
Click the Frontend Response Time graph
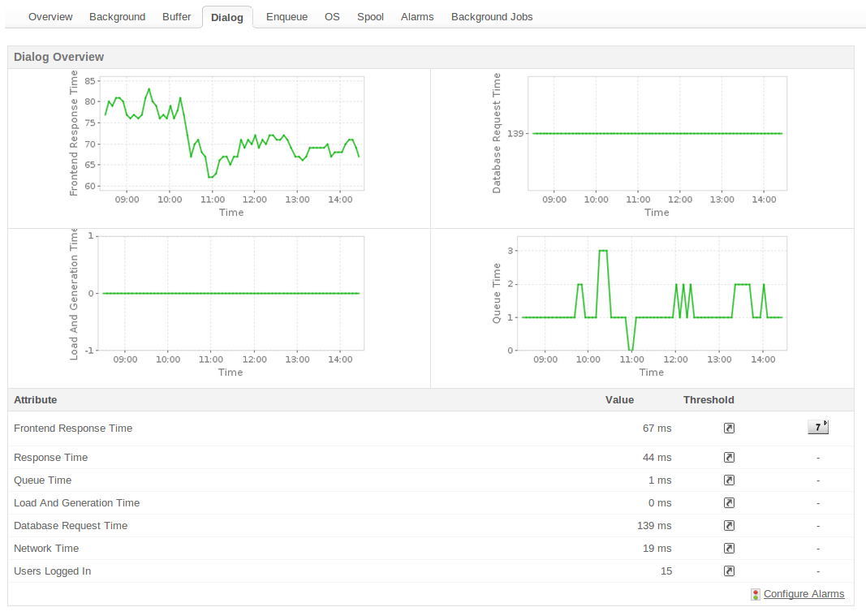[231, 134]
